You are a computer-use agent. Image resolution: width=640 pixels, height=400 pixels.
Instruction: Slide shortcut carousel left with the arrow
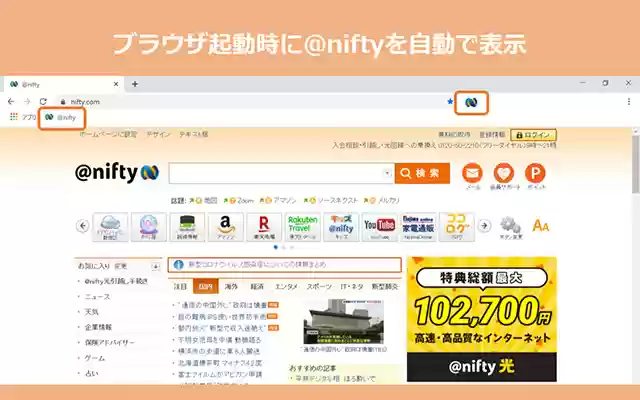tap(83, 226)
